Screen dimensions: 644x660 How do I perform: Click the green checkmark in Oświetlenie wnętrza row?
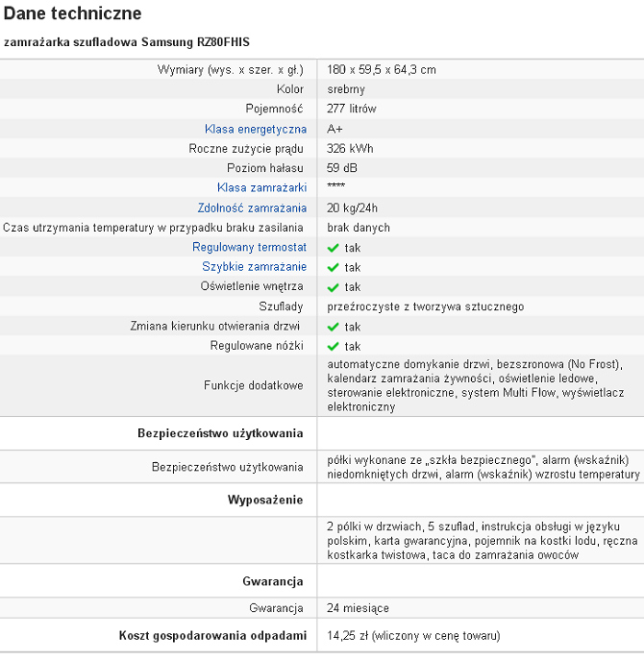click(333, 287)
